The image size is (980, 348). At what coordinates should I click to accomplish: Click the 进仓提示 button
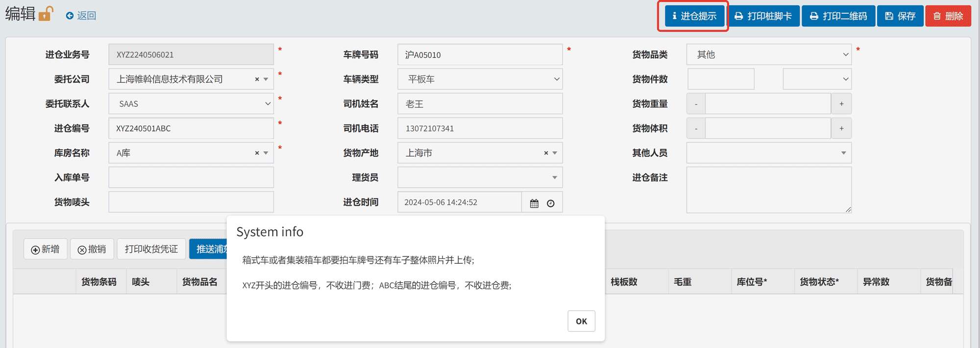click(694, 16)
